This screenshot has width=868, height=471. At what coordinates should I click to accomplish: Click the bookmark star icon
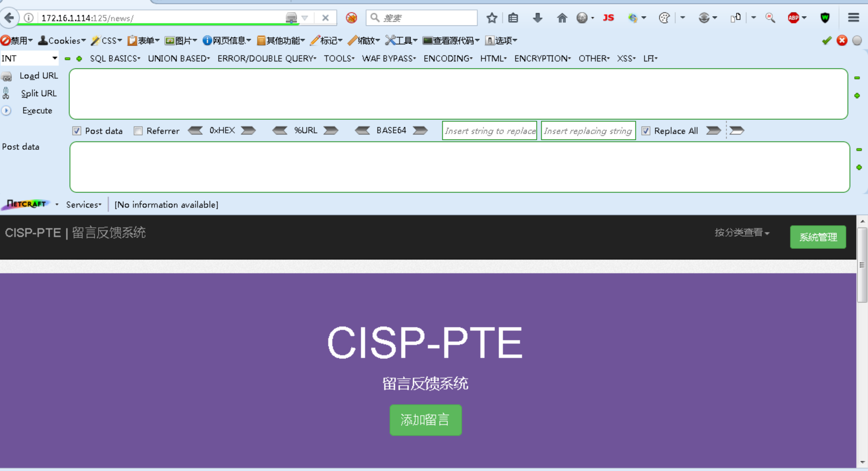(x=492, y=18)
